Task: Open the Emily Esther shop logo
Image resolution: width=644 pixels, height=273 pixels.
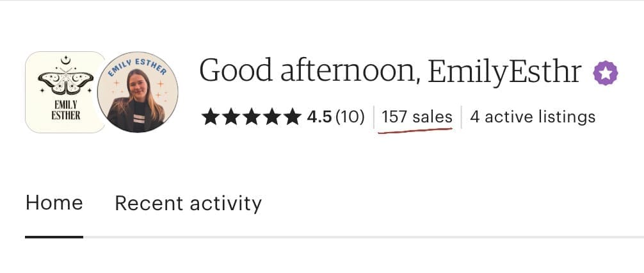Action: tap(64, 92)
